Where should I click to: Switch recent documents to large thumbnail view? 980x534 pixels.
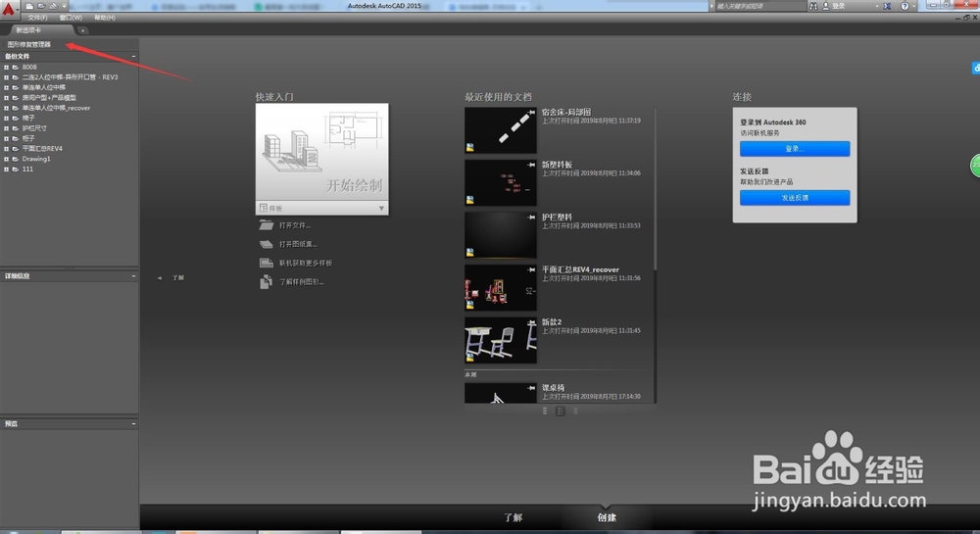click(x=545, y=411)
